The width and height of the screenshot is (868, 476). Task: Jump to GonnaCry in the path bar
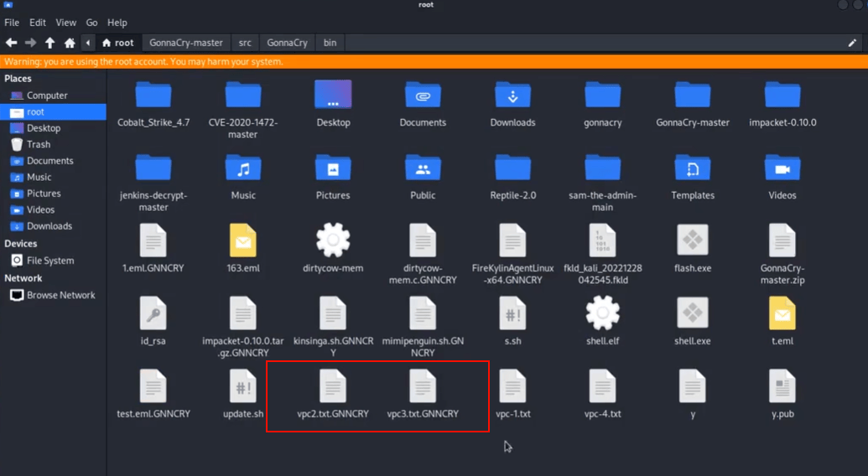(288, 43)
